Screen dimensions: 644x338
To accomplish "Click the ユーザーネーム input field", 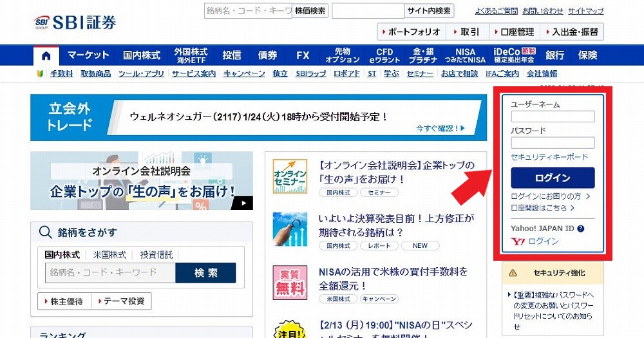I will 553,117.
